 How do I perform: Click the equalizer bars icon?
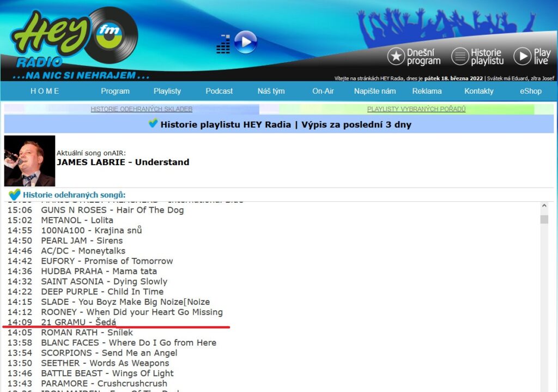pos(223,44)
